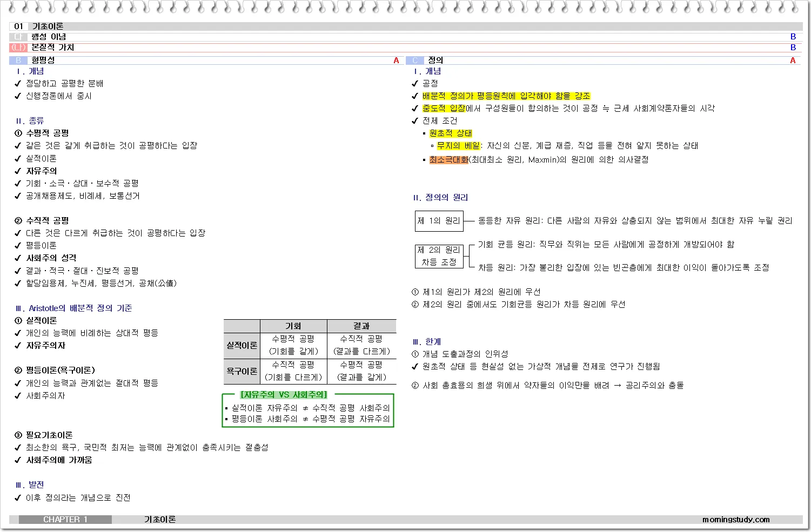Tick the checkmark beside 신행정론에서 중시
This screenshot has height=532, width=811.
18,96
